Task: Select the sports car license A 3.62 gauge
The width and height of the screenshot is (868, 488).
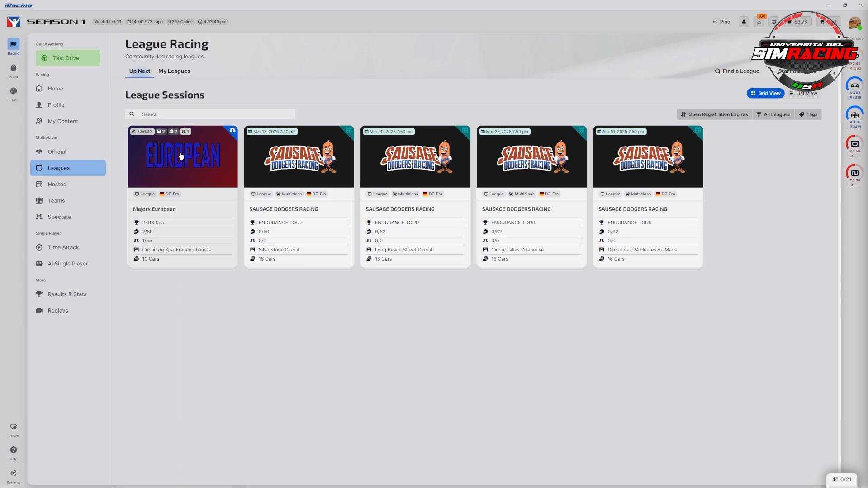Action: 854,88
